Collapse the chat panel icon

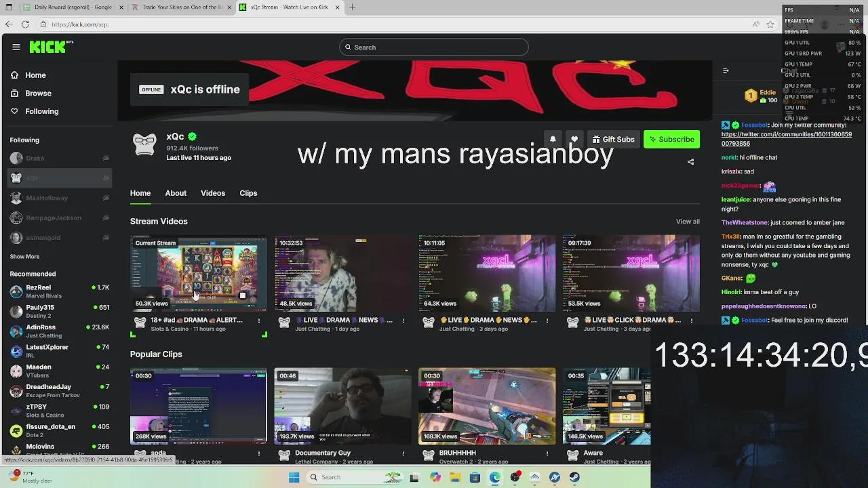(726, 70)
